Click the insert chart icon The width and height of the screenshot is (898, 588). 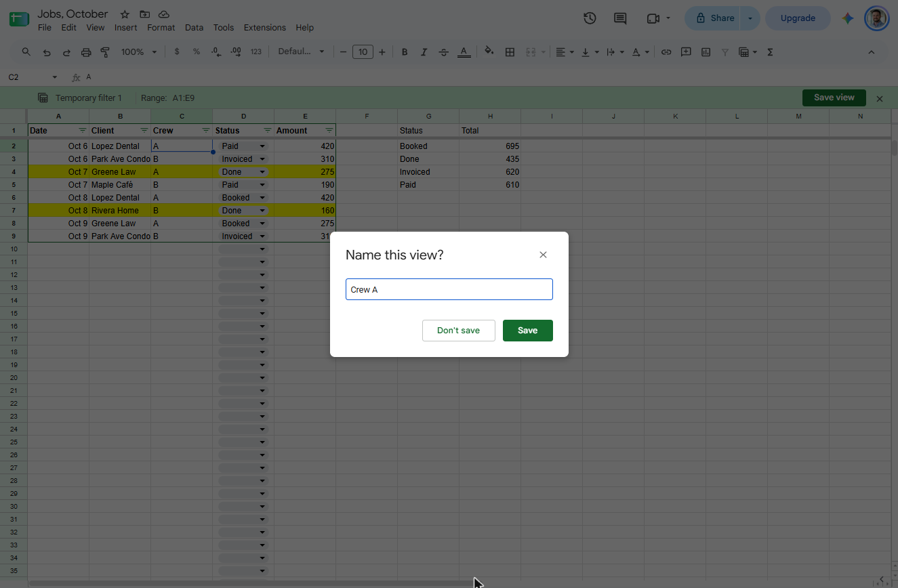(x=706, y=52)
